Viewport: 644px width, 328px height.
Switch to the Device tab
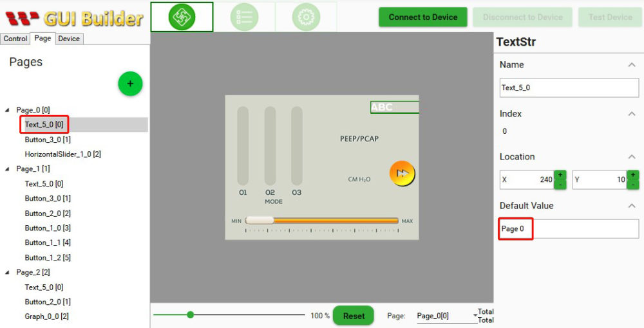(x=69, y=39)
